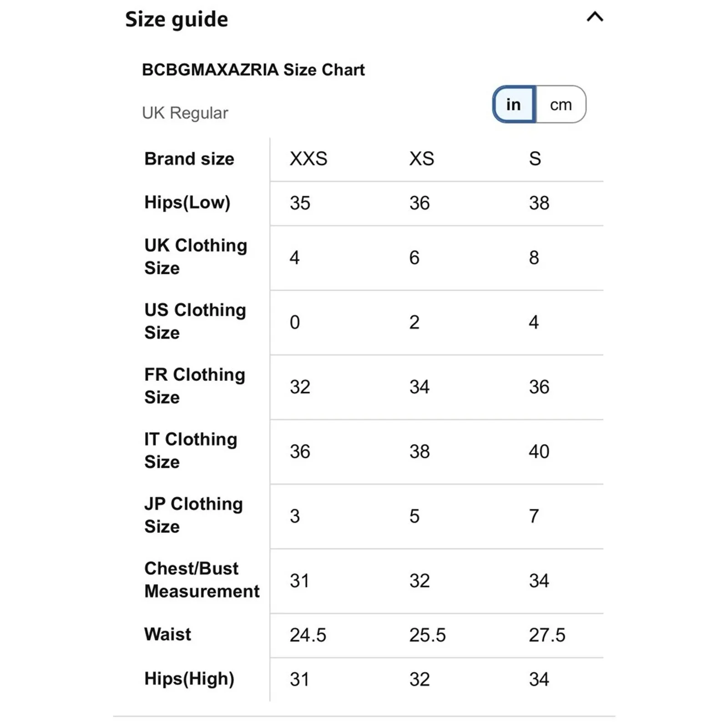
Task: Click the Brand size row header
Action: tap(189, 159)
